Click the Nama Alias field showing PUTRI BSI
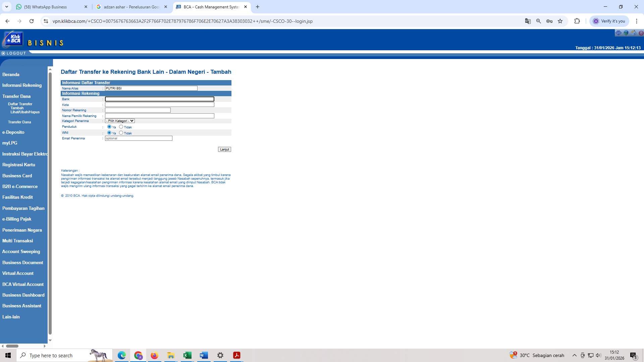Screen dimensions: 644x362 (x=151, y=88)
